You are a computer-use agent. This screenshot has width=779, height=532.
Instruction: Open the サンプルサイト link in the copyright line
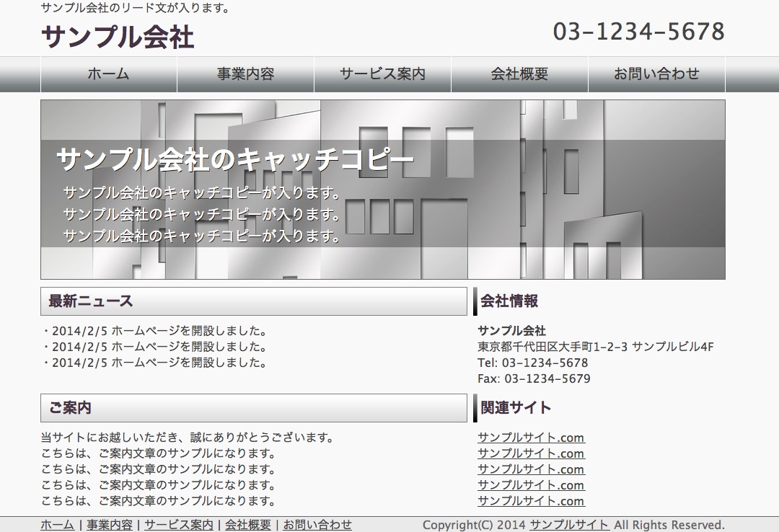569,525
